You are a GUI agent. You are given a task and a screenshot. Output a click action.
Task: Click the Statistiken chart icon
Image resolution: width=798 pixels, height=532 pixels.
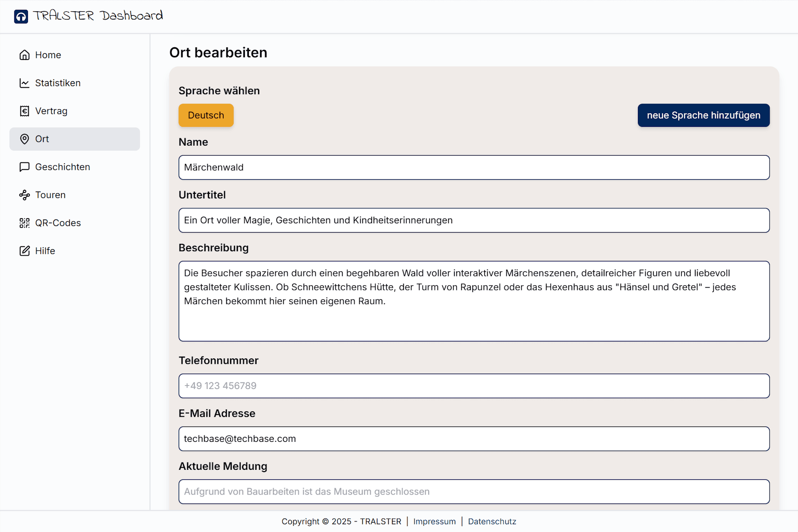pos(24,83)
